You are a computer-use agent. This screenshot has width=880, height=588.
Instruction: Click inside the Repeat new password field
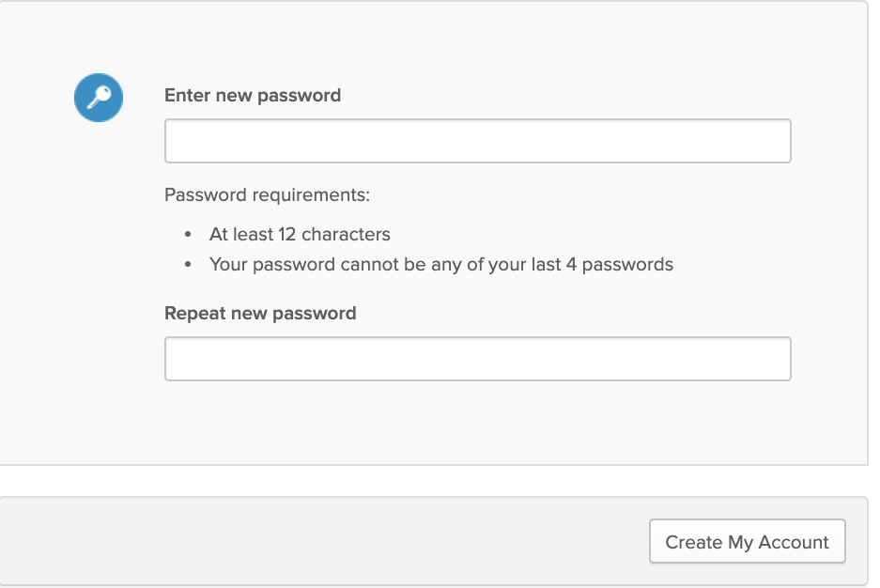pyautogui.click(x=477, y=359)
